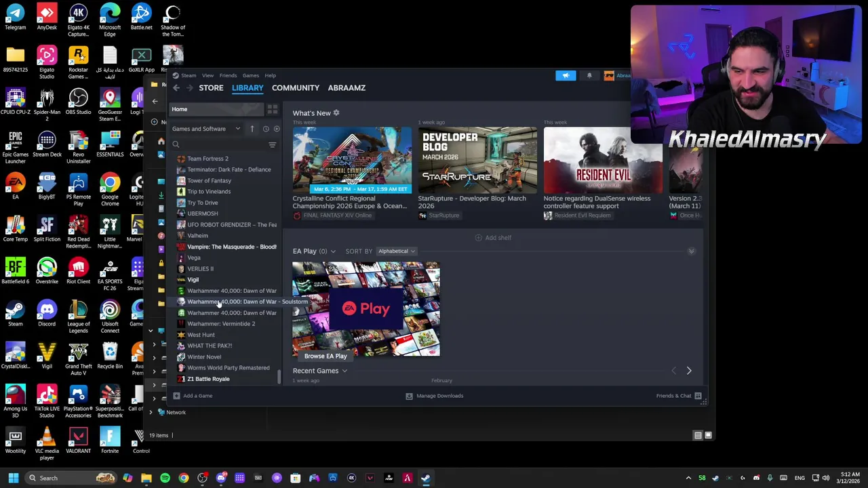868x488 pixels.
Task: Click the Steam announcements megaphone button
Action: pos(566,75)
